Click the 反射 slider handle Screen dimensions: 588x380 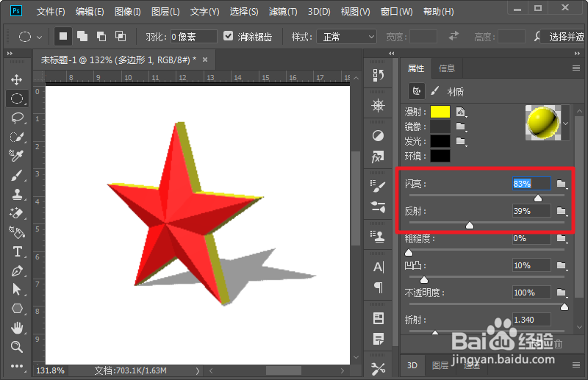click(x=469, y=225)
